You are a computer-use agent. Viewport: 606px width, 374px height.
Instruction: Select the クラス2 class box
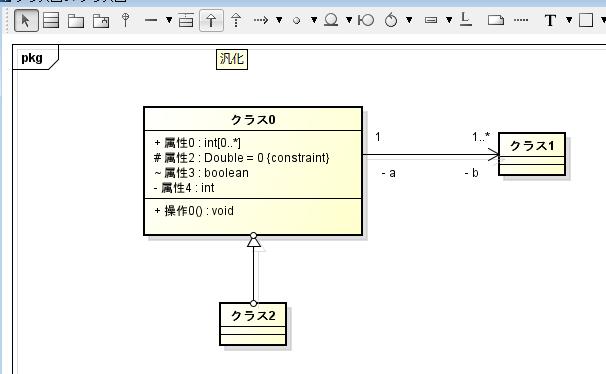click(253, 324)
